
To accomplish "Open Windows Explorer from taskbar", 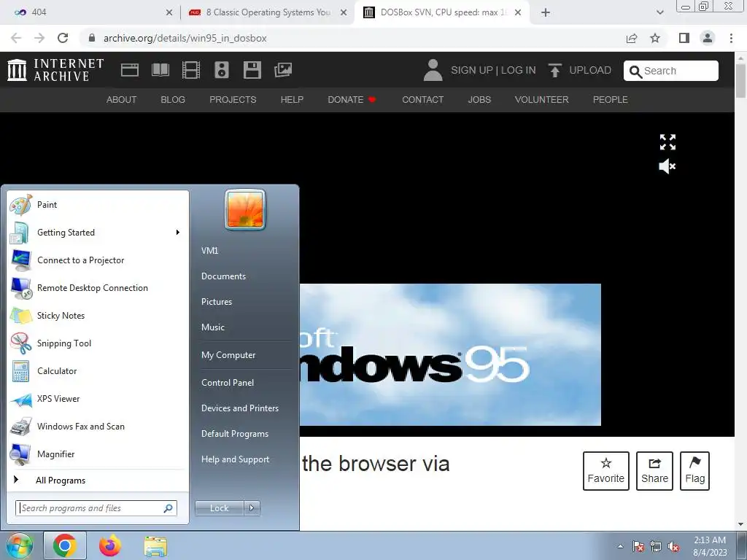I will 155,545.
